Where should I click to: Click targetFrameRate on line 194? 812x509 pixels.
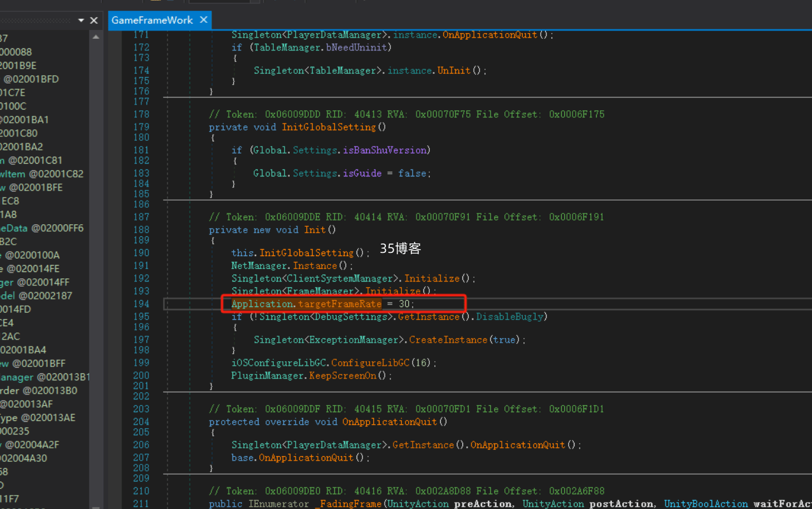pyautogui.click(x=339, y=304)
